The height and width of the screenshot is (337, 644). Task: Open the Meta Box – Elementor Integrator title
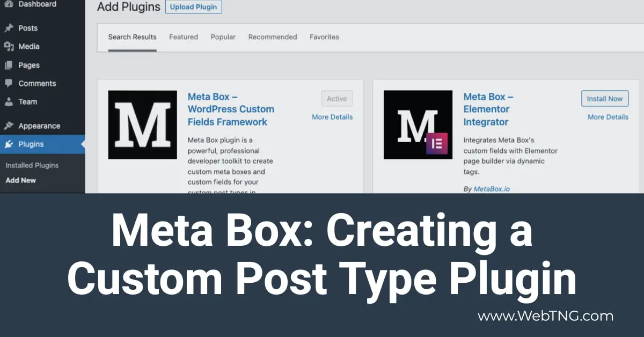click(x=488, y=109)
